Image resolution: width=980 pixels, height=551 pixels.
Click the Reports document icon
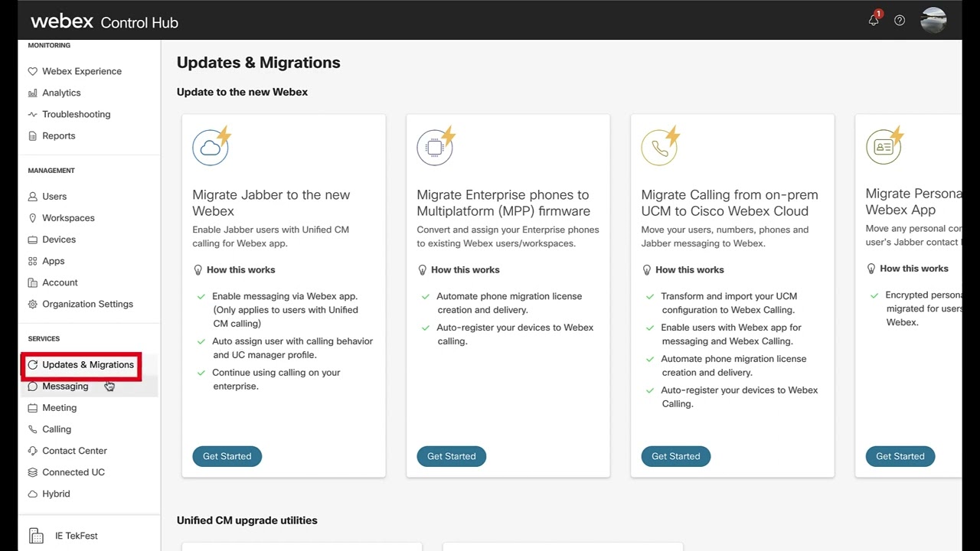click(32, 136)
